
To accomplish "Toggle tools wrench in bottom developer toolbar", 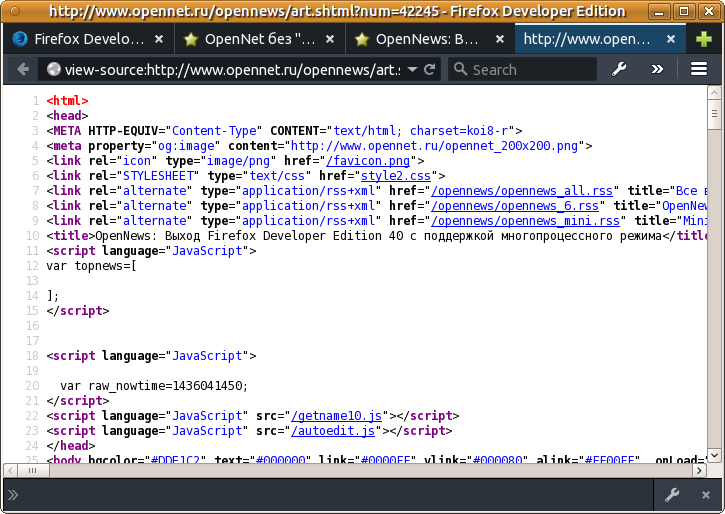I will tap(672, 495).
